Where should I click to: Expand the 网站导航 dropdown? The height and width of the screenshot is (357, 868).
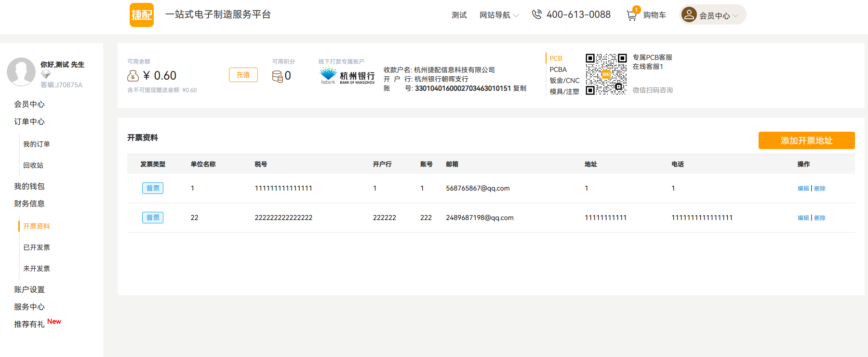pos(499,15)
